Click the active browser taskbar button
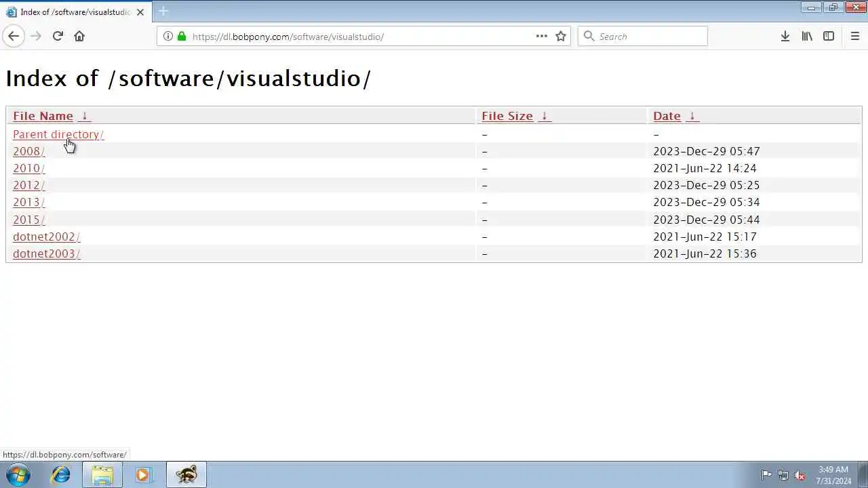This screenshot has width=868, height=488. pyautogui.click(x=186, y=474)
